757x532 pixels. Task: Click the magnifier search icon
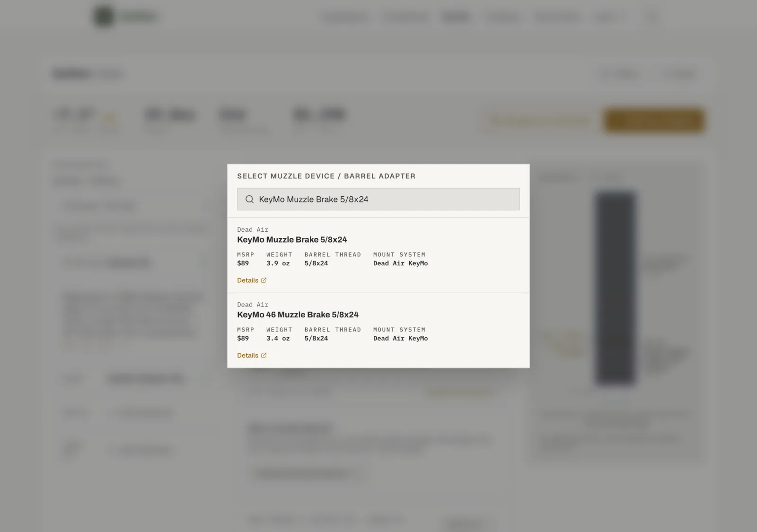point(249,200)
